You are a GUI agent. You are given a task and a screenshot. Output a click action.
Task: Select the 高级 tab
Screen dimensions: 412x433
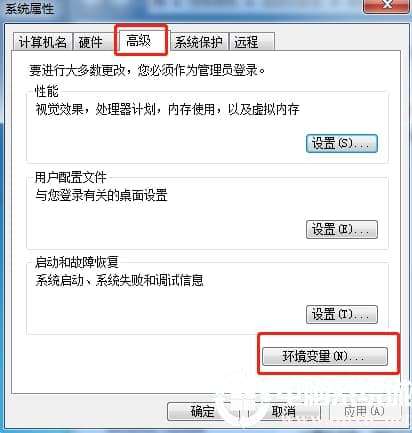coord(139,41)
